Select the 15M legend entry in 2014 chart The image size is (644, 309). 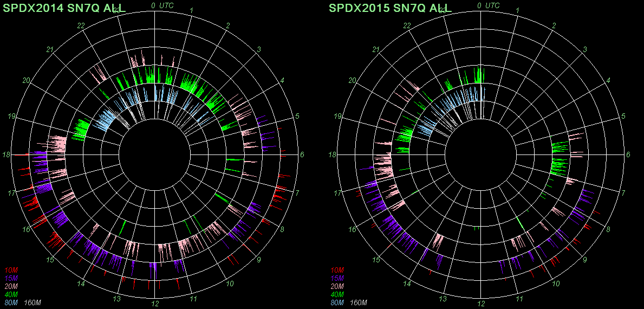pyautogui.click(x=11, y=278)
